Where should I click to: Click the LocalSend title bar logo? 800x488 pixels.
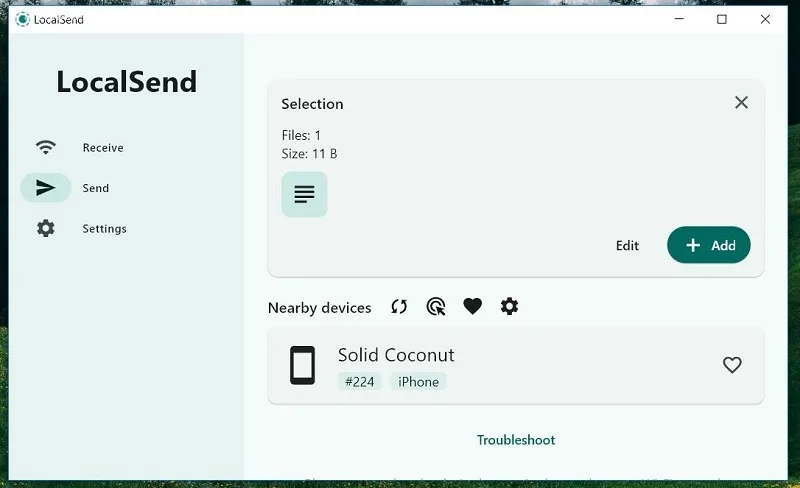22,19
